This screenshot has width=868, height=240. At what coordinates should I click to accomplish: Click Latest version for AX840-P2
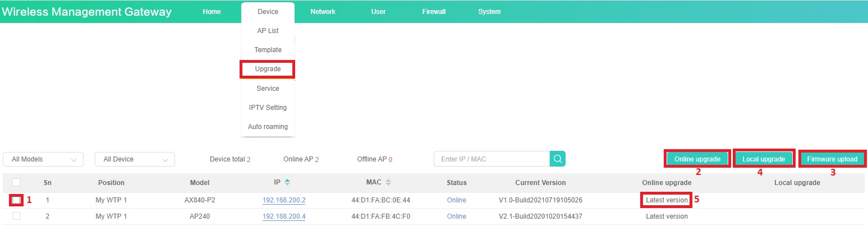pos(667,200)
